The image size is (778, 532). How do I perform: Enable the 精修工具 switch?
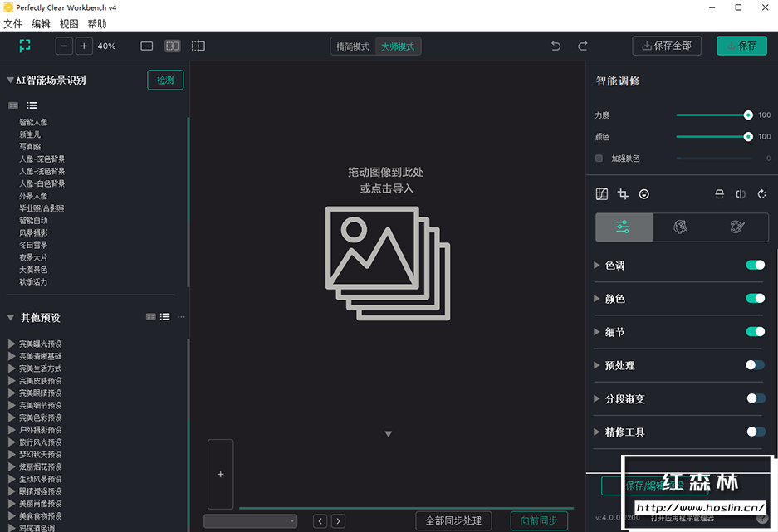(x=756, y=432)
